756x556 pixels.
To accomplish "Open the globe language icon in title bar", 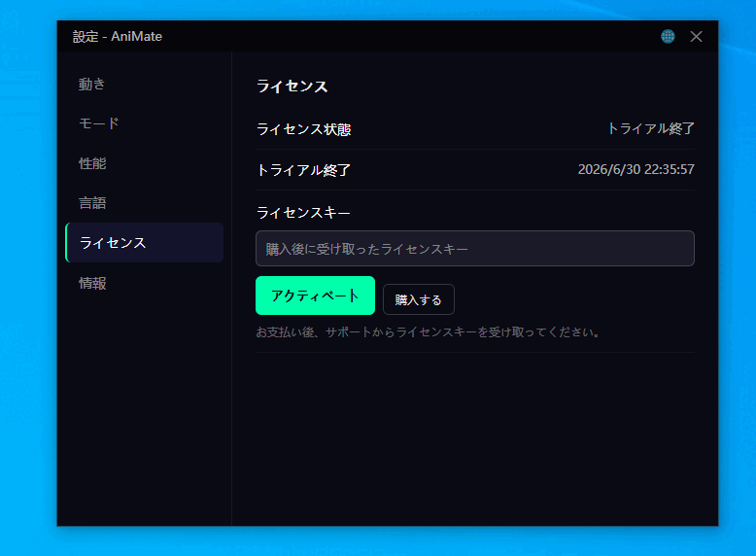I will (x=668, y=36).
